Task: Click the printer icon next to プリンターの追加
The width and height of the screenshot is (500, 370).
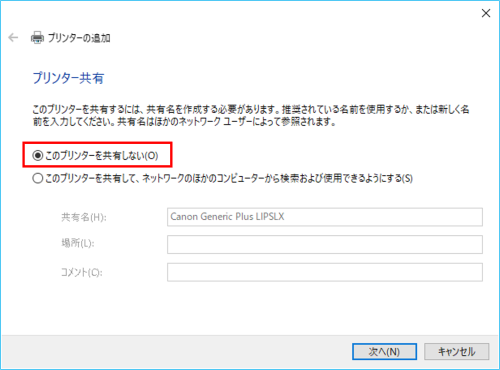Action: 37,38
